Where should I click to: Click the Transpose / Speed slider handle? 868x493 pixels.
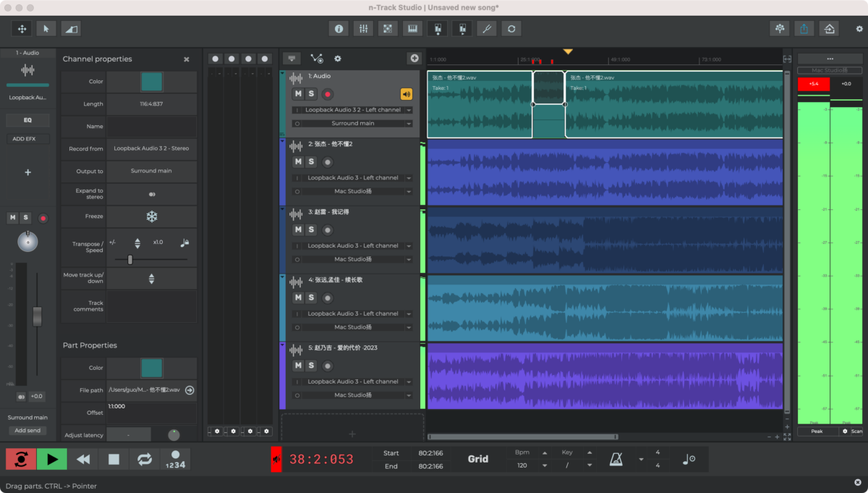click(x=130, y=260)
